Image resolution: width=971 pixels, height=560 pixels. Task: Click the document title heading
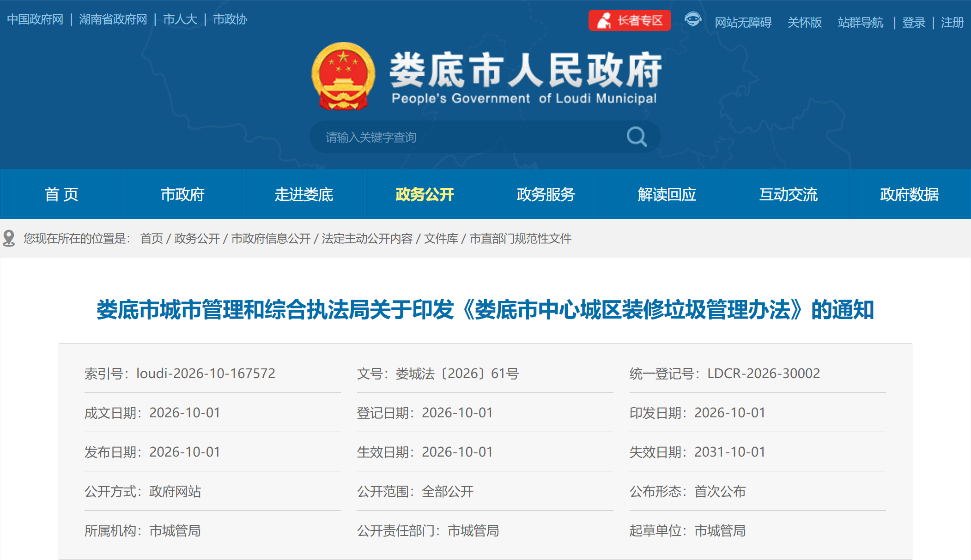[485, 310]
